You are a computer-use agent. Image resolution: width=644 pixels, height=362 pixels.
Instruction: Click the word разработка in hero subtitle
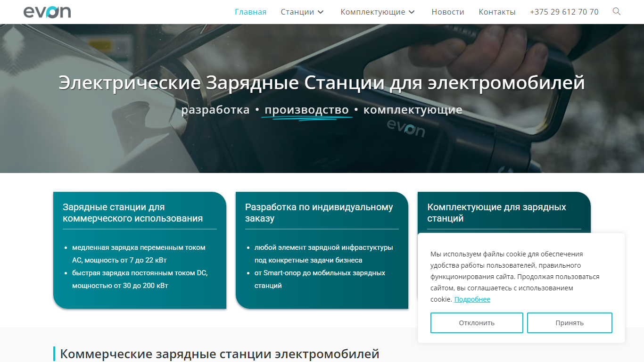(x=215, y=110)
